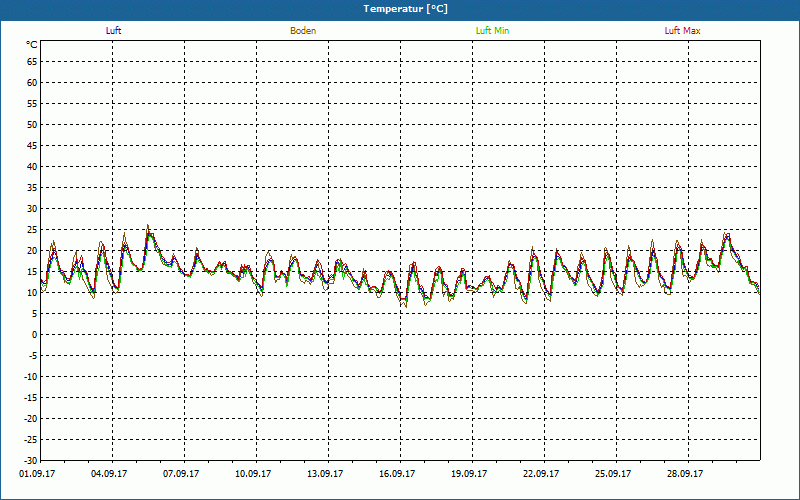Click the °C unit label on axis
800x500 pixels.
(x=32, y=45)
